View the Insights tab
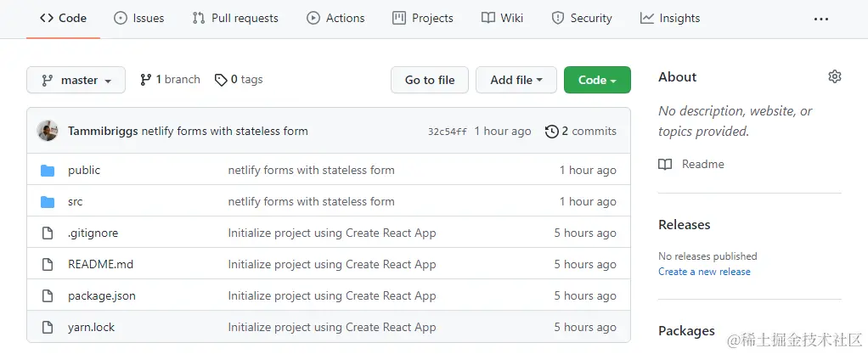 [670, 19]
